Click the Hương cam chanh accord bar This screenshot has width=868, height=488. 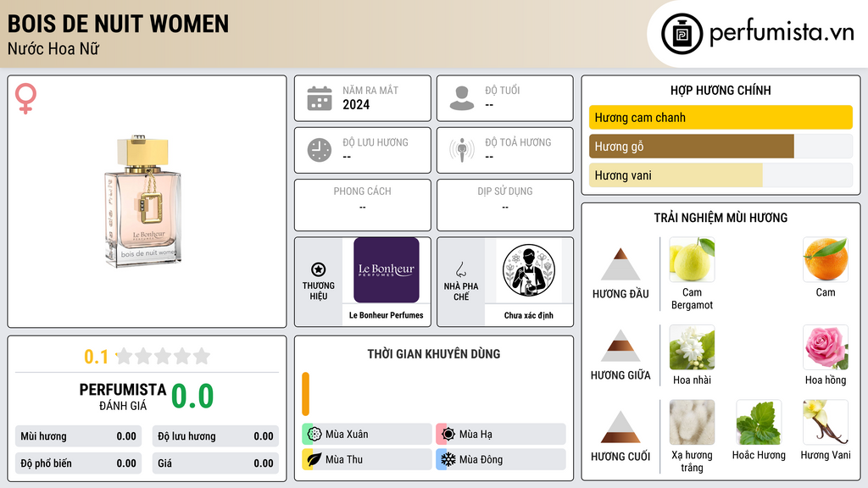tap(721, 117)
